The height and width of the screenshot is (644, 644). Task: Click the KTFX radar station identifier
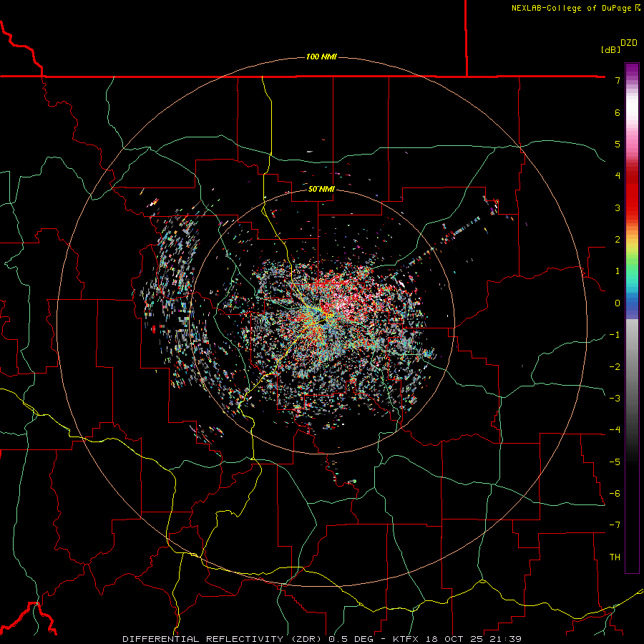[x=406, y=639]
